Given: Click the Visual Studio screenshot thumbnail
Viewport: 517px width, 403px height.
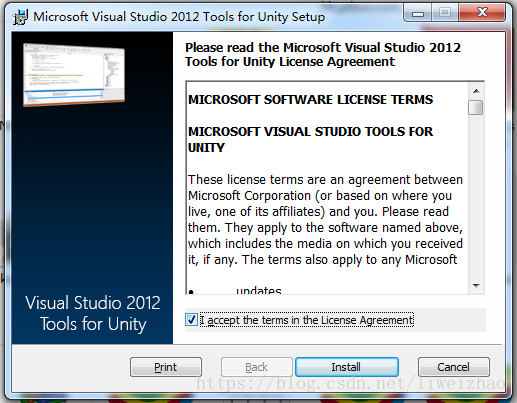Looking at the screenshot, I should point(74,75).
